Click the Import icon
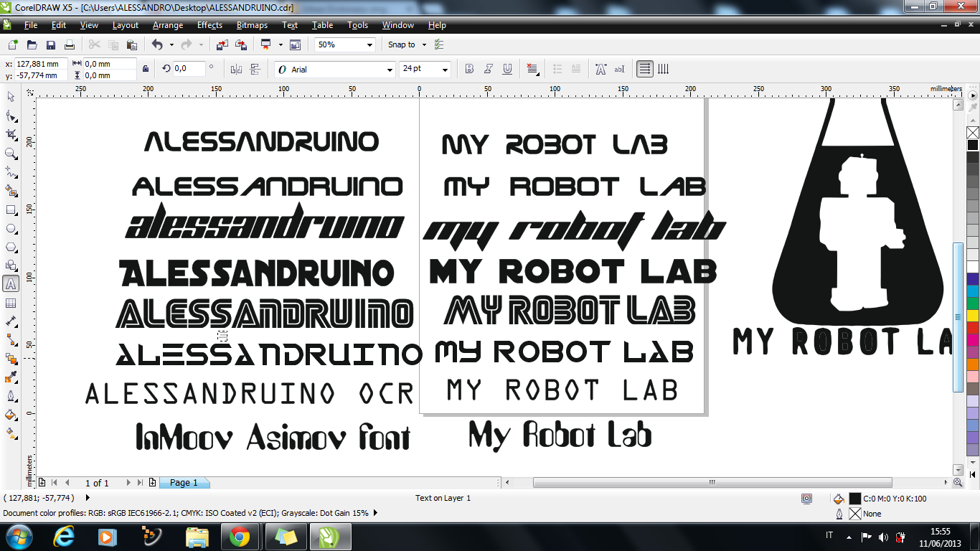Image resolution: width=980 pixels, height=551 pixels. (x=222, y=44)
